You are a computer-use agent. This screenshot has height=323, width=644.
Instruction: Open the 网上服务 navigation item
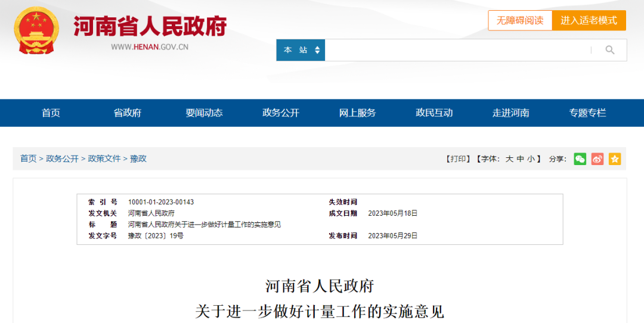coord(357,113)
